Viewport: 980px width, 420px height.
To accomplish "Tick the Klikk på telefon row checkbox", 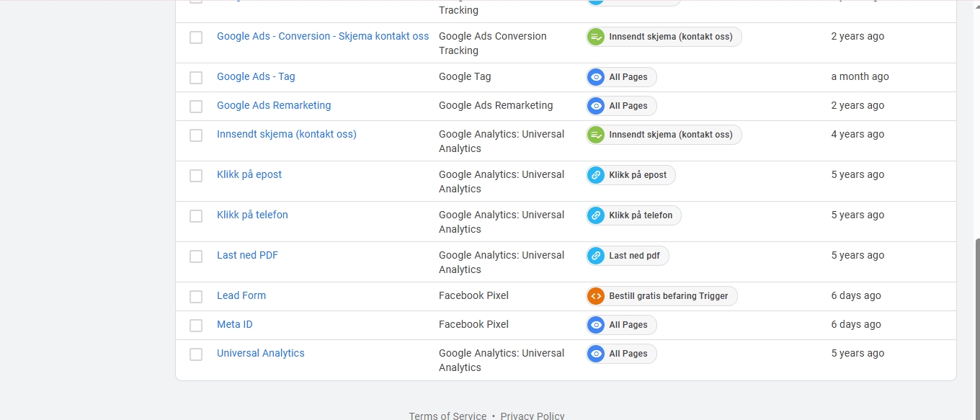I will [196, 216].
